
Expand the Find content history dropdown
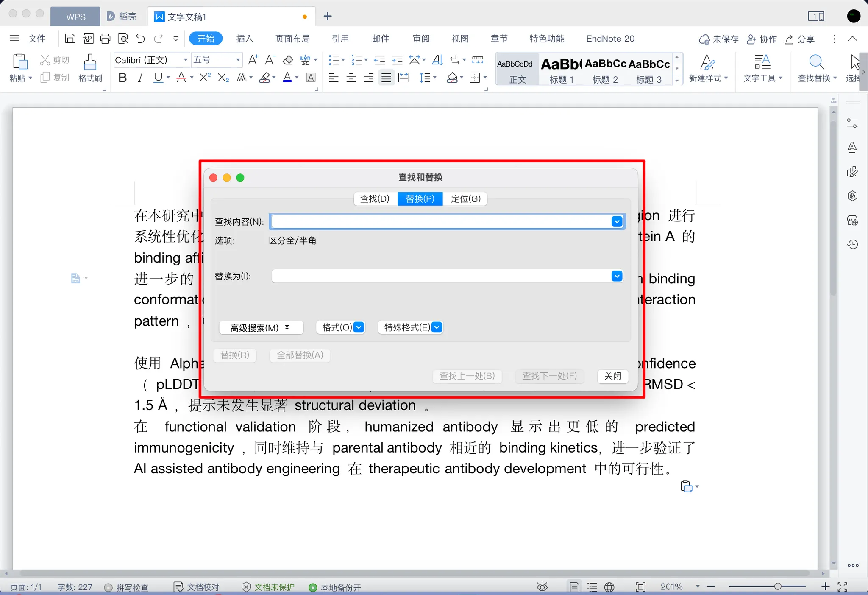[x=617, y=221]
